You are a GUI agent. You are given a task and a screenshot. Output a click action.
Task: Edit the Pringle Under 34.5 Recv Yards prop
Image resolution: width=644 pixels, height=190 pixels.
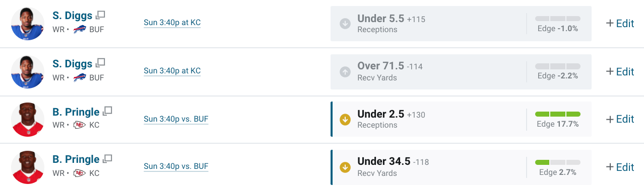[620, 167]
